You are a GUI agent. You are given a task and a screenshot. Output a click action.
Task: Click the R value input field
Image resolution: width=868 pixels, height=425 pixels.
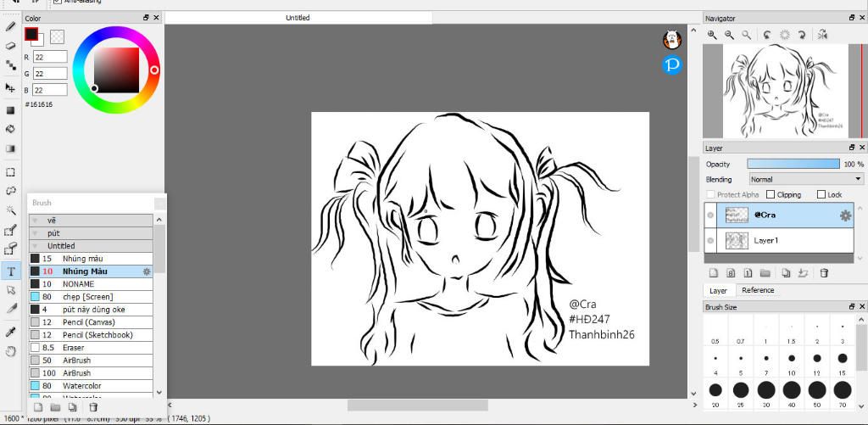pyautogui.click(x=50, y=57)
